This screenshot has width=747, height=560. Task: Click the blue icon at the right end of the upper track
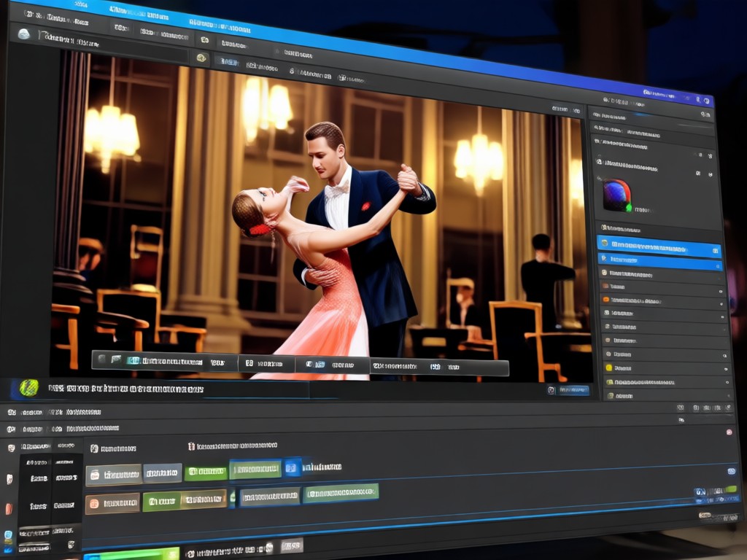click(x=731, y=471)
